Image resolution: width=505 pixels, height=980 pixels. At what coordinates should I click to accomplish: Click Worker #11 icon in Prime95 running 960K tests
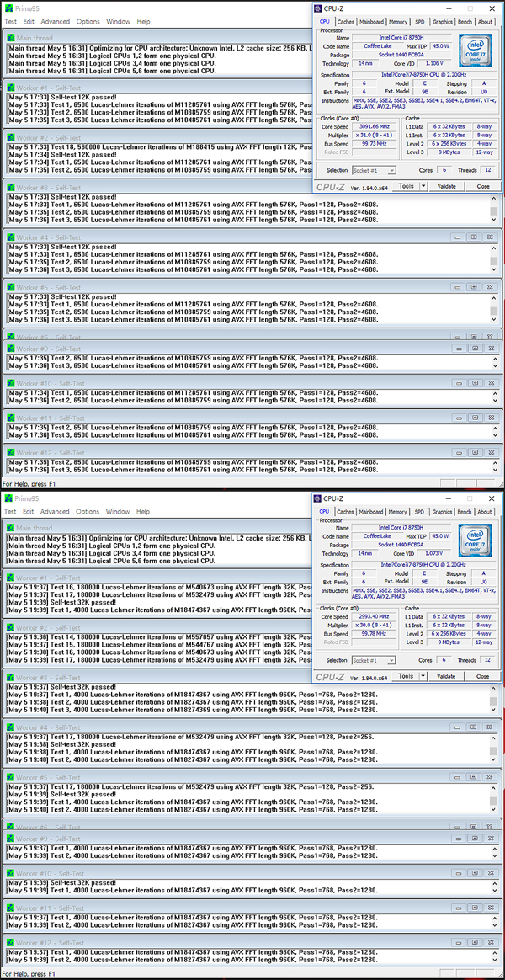pyautogui.click(x=10, y=908)
